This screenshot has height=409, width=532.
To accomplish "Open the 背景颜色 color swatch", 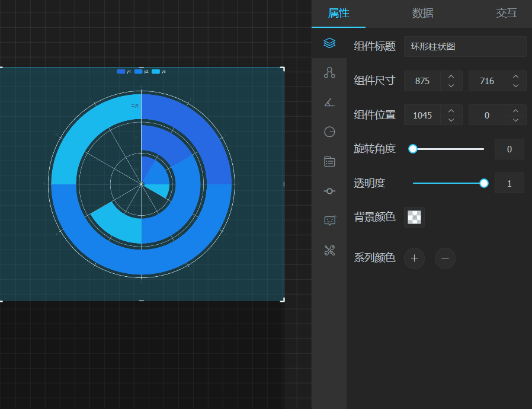I will (x=414, y=217).
